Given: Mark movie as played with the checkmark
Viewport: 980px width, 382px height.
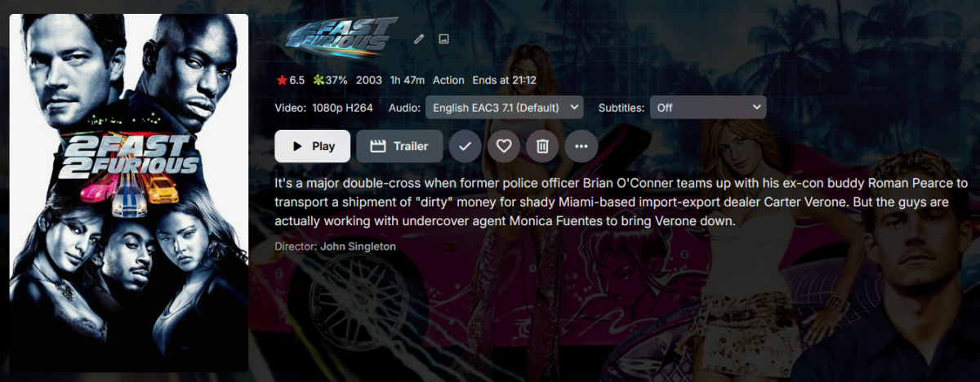Looking at the screenshot, I should point(465,146).
